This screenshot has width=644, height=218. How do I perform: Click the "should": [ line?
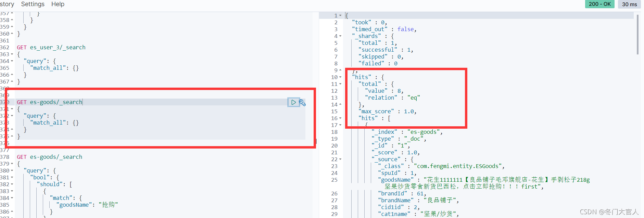[54, 184]
